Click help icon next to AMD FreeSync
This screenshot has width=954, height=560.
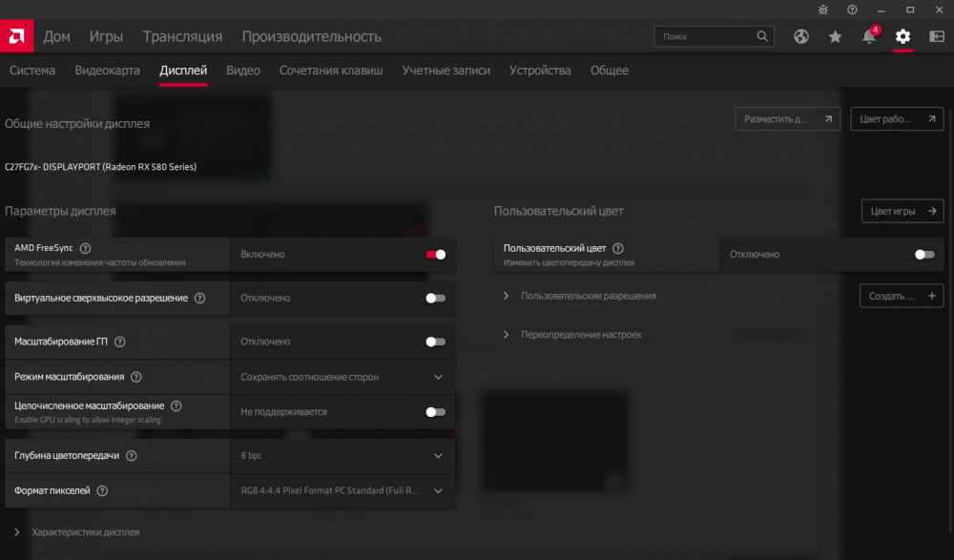click(86, 248)
